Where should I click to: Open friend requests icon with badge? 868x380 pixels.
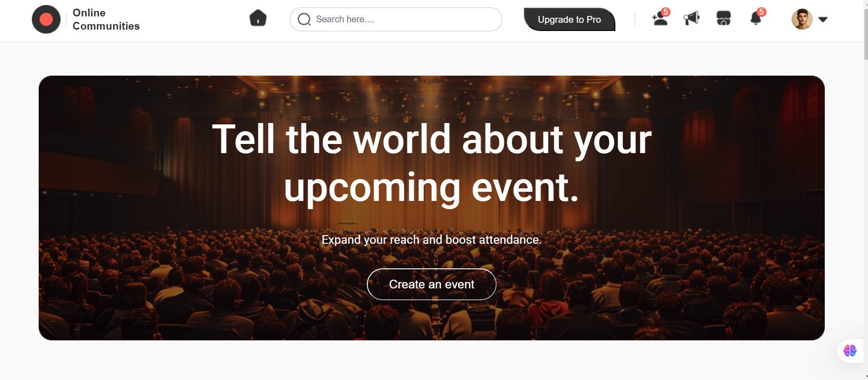coord(660,18)
